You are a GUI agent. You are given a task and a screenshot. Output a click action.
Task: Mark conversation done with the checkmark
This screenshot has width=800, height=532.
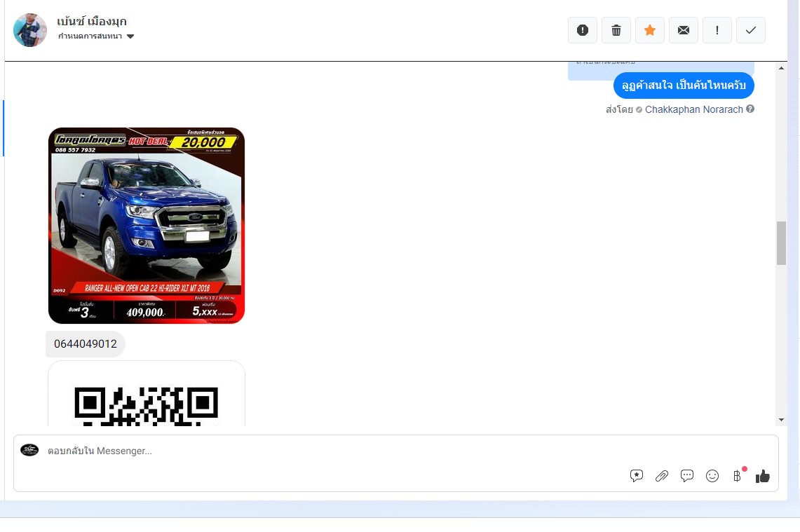[750, 30]
